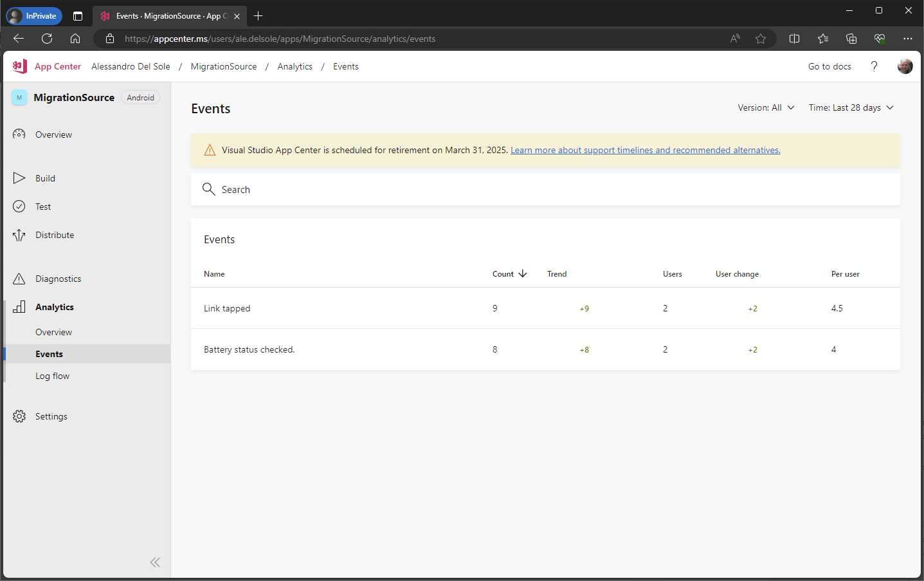Open the Version: All dropdown
The width and height of the screenshot is (924, 581).
(x=766, y=107)
